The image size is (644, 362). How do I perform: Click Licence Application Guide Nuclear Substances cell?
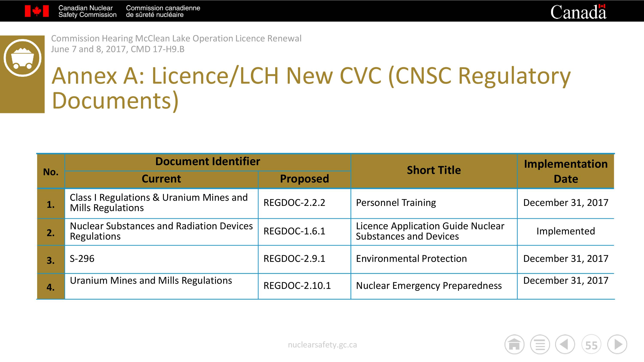point(434,232)
